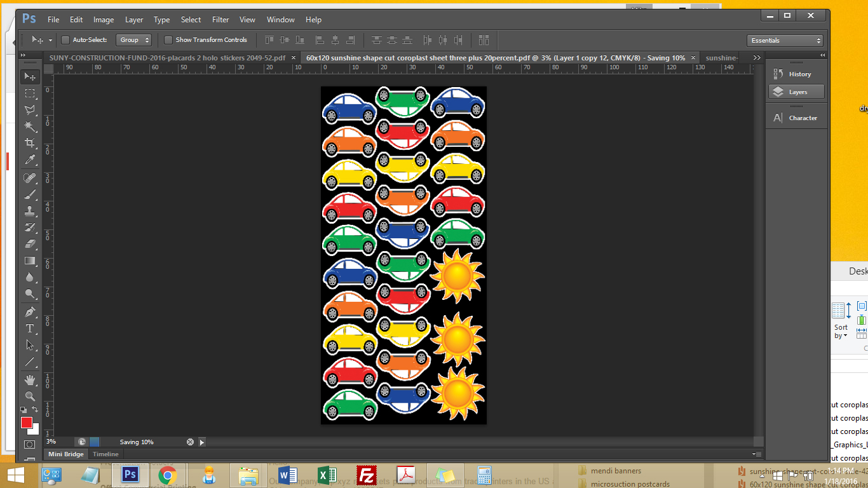
Task: Switch to the Timeline tab
Action: pyautogui.click(x=105, y=454)
